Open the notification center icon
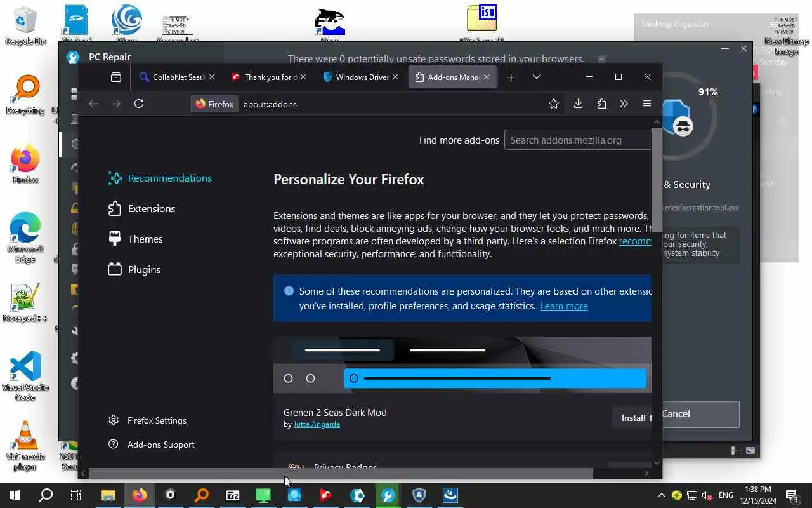The image size is (812, 508). click(792, 495)
